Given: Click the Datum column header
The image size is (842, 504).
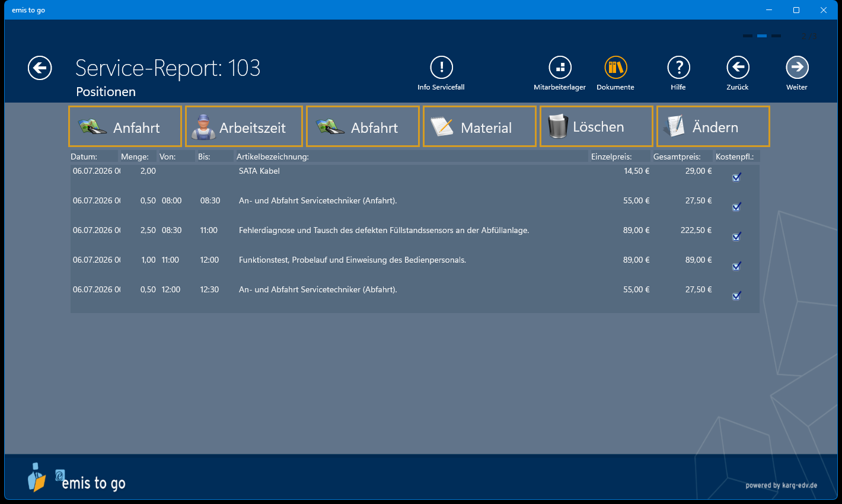Looking at the screenshot, I should (x=93, y=157).
